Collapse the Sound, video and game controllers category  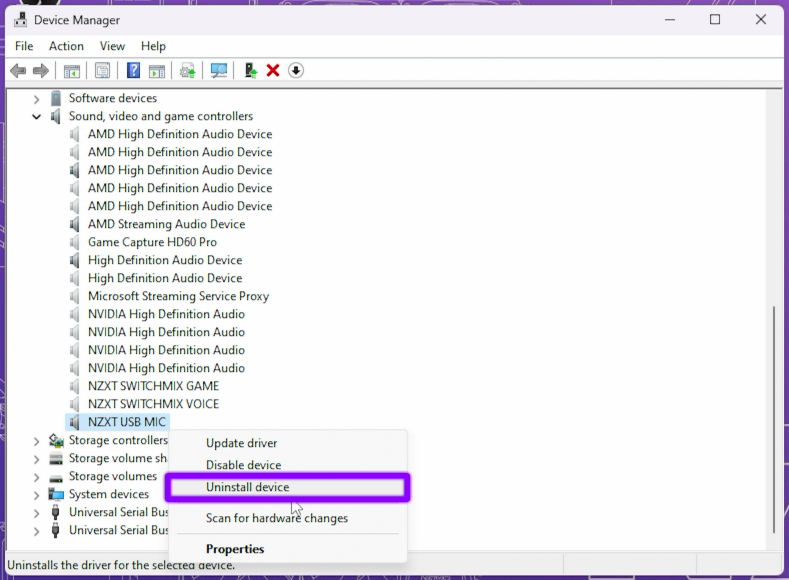coord(37,117)
